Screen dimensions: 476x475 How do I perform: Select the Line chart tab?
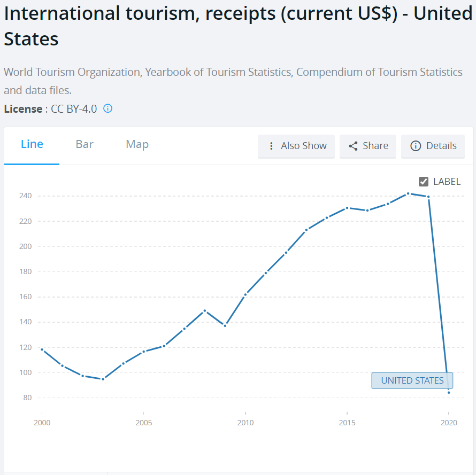point(32,144)
